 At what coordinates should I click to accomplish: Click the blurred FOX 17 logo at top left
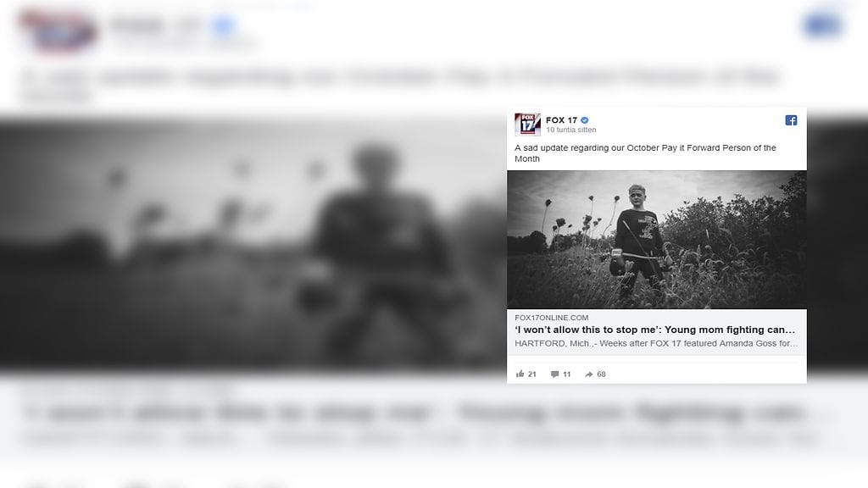58,30
